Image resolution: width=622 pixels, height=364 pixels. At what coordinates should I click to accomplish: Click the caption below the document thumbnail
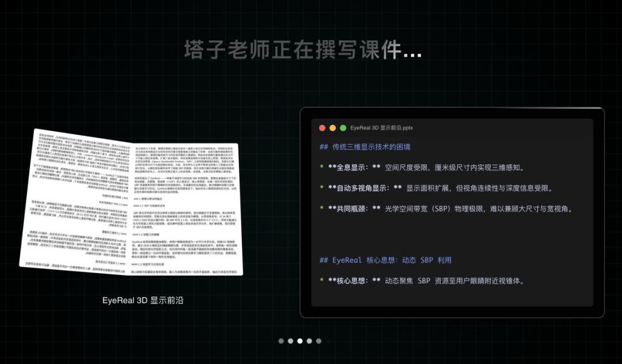coord(143,300)
